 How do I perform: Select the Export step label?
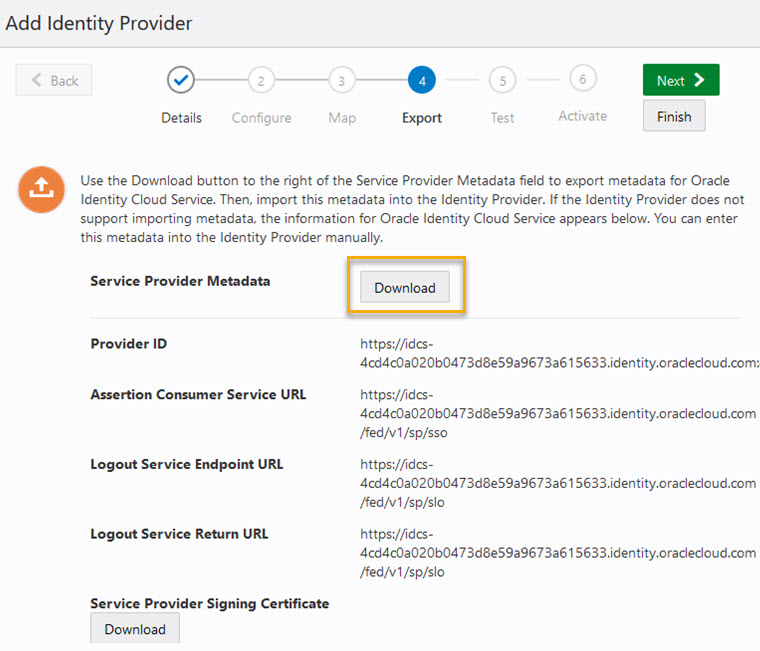[422, 118]
